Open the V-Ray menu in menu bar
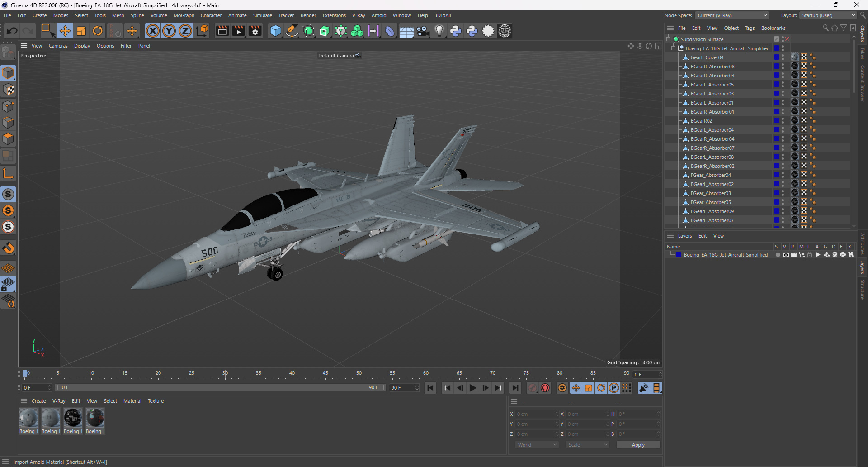Screen dimensions: 868x467 [x=359, y=15]
